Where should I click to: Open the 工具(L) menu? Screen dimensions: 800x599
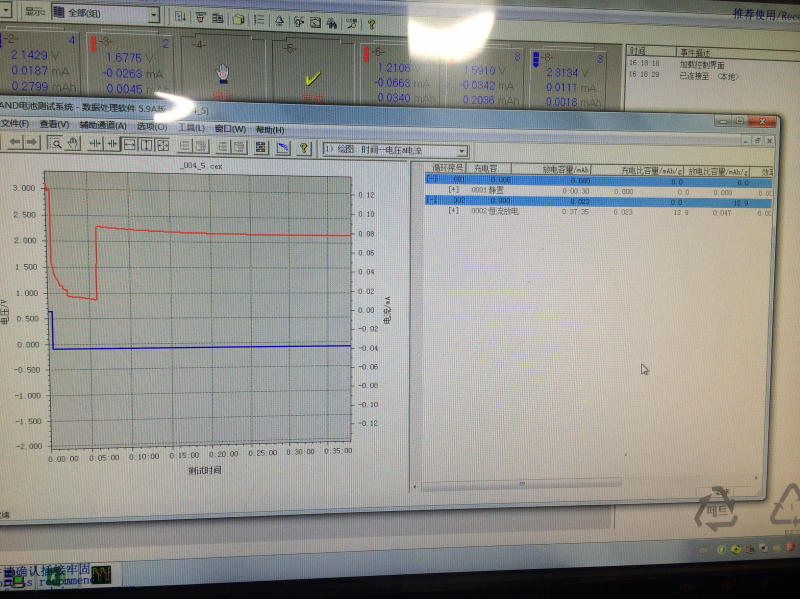pyautogui.click(x=191, y=128)
